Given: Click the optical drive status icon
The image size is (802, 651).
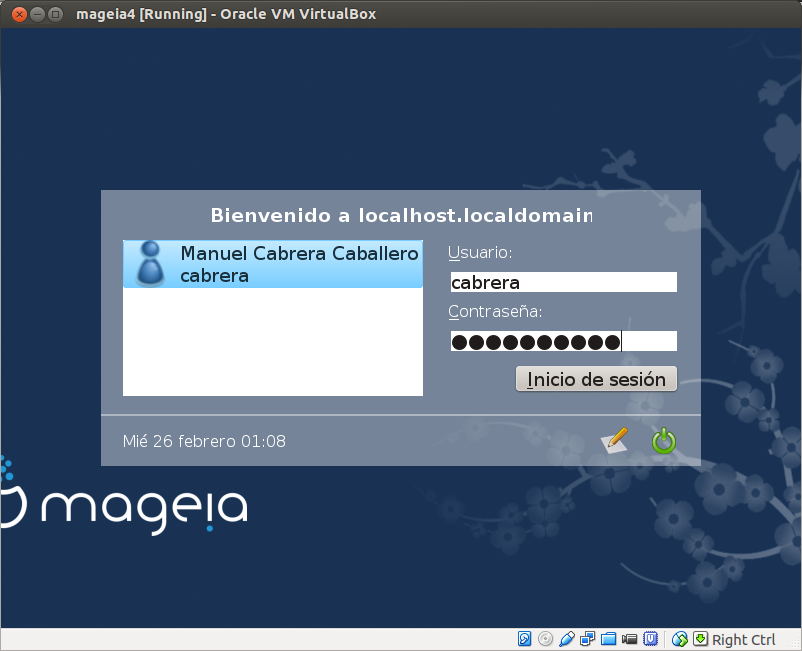Looking at the screenshot, I should 545,638.
